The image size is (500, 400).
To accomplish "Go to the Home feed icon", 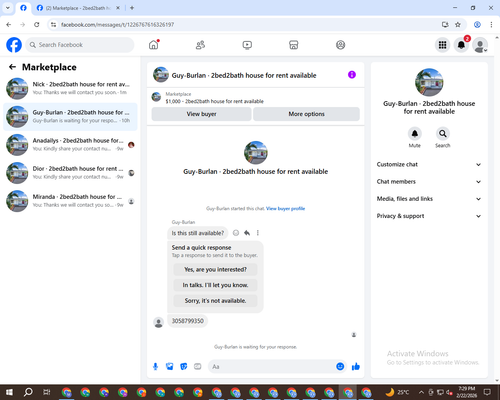I will (x=154, y=45).
